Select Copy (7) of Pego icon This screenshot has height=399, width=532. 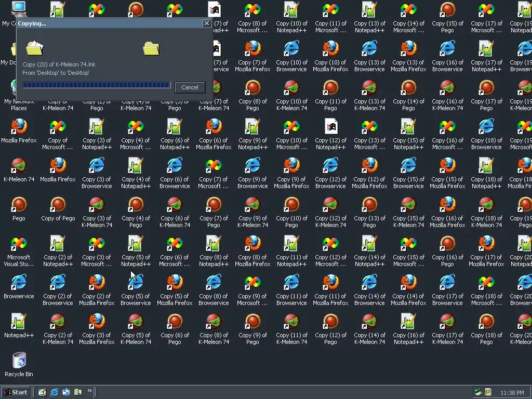(x=214, y=204)
